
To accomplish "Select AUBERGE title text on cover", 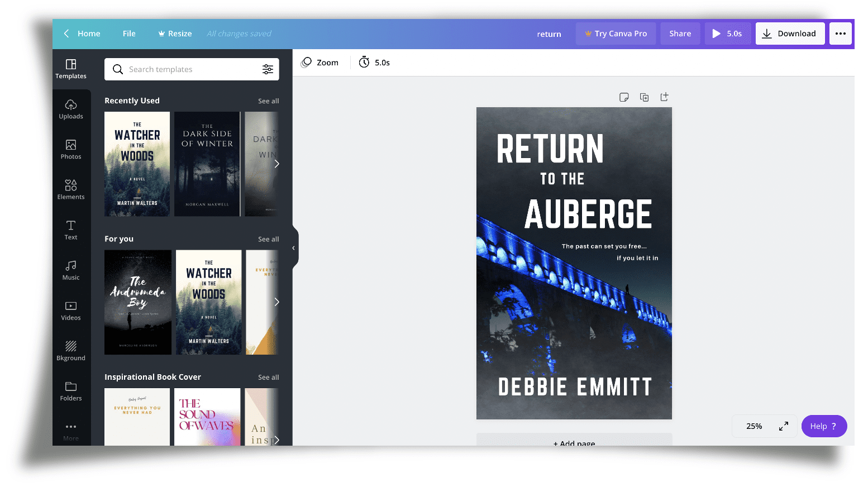I will pos(589,214).
